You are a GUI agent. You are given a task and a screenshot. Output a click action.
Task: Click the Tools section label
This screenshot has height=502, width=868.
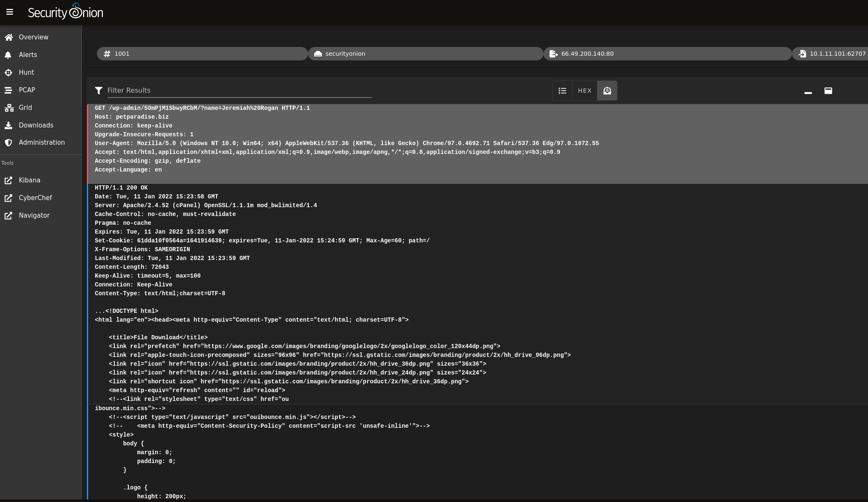point(8,163)
